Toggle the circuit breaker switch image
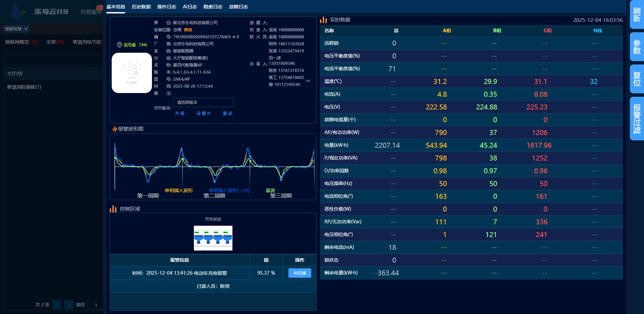The height and width of the screenshot is (314, 644). click(x=213, y=238)
